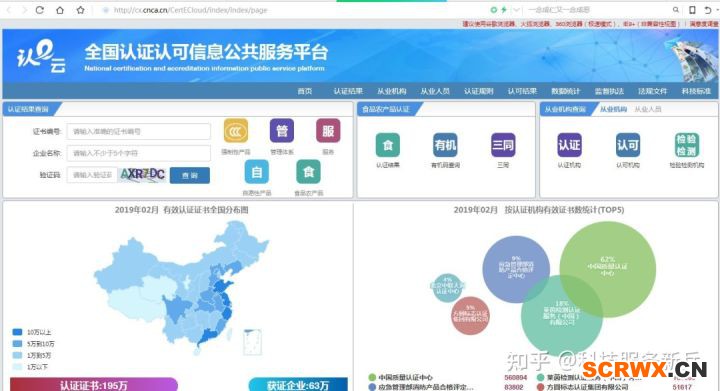Open 首页 in the navigation bar

(x=305, y=91)
